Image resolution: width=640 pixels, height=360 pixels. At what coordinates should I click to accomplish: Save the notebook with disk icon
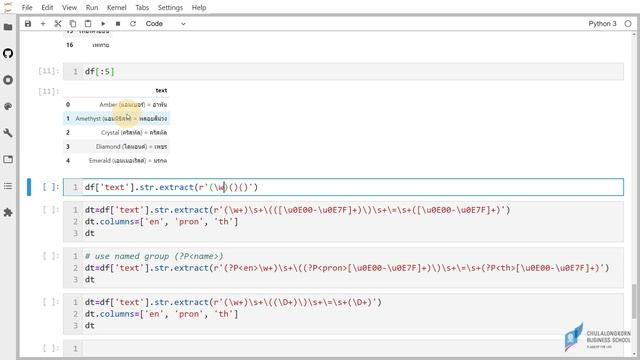coord(28,24)
